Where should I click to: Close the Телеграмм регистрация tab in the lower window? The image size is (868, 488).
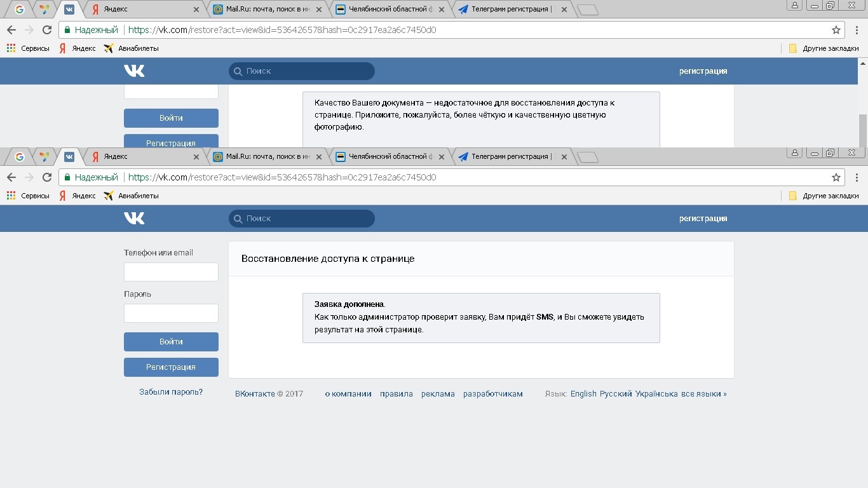(563, 157)
